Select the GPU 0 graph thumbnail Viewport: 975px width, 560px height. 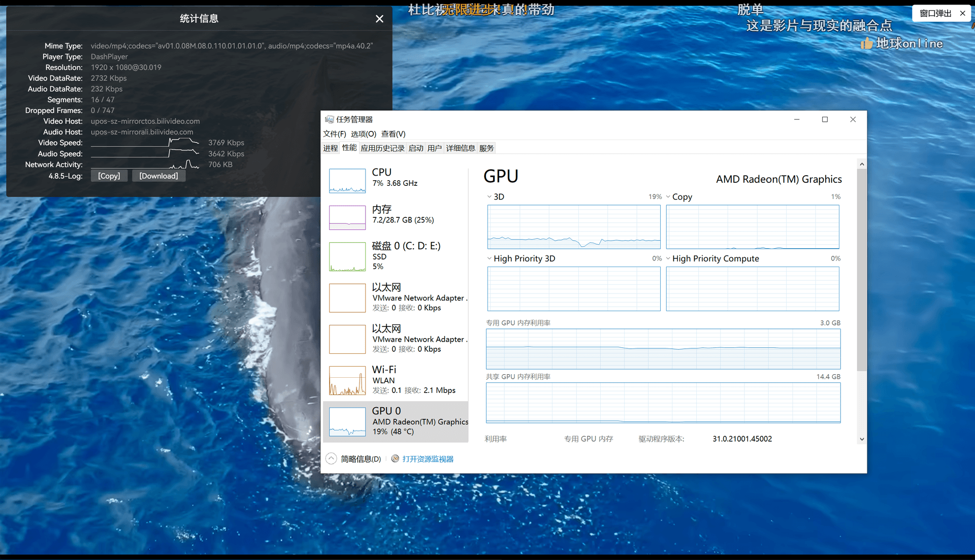click(x=347, y=421)
